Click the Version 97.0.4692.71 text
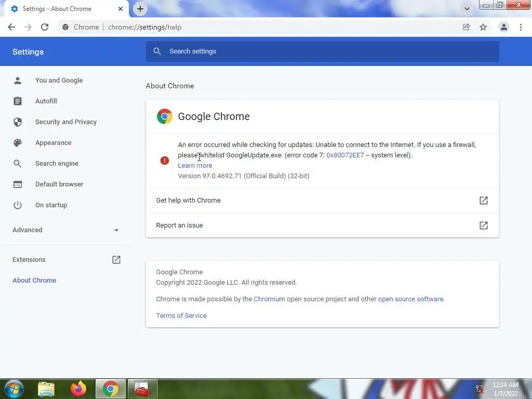 click(x=244, y=176)
